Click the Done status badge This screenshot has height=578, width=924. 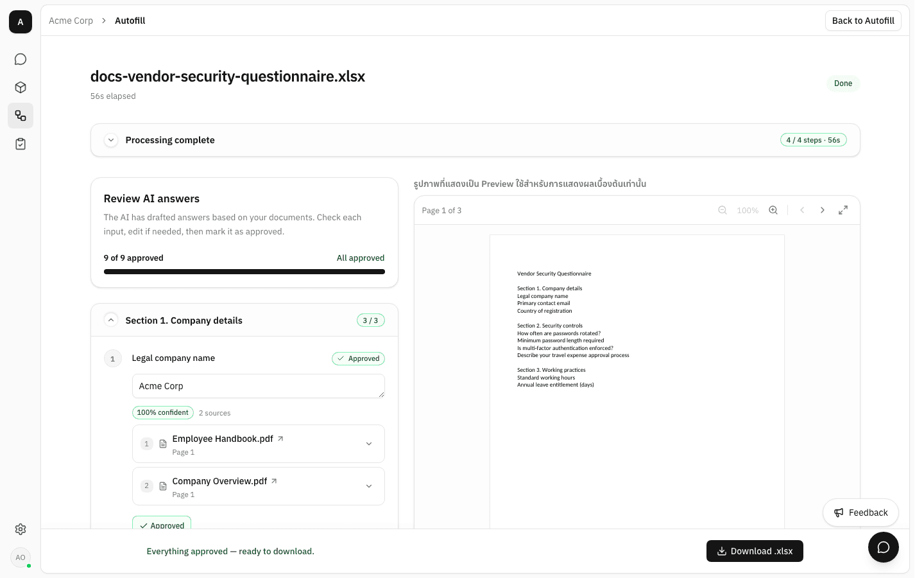click(843, 83)
